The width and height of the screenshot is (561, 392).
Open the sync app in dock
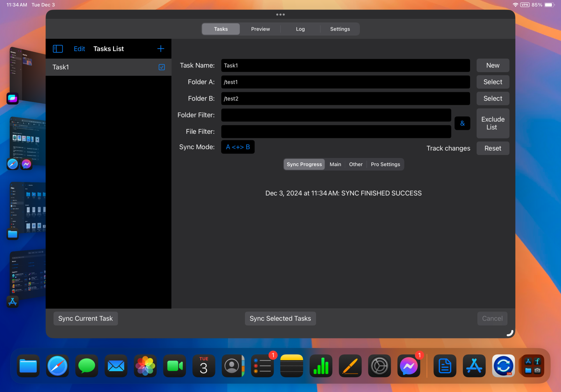click(x=503, y=366)
